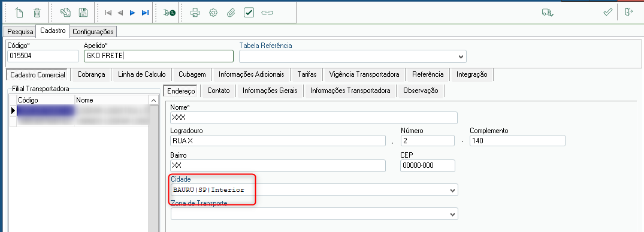Click the Apelido field containing GKO FRETE

pyautogui.click(x=159, y=56)
